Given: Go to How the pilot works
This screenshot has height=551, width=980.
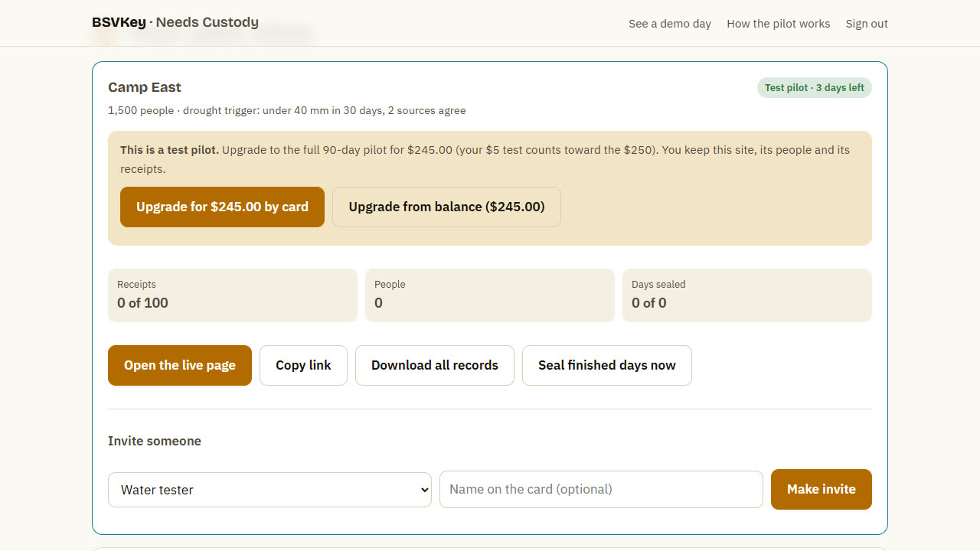Looking at the screenshot, I should point(778,24).
